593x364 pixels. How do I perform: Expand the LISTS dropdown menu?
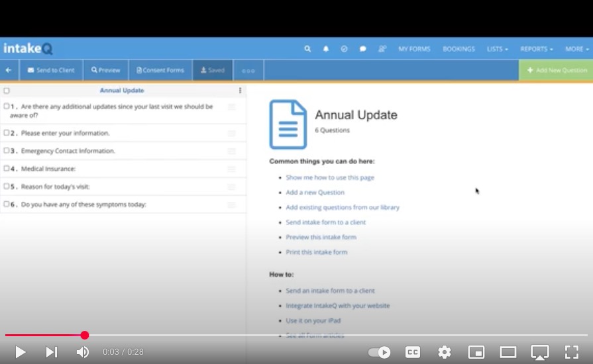click(x=498, y=49)
